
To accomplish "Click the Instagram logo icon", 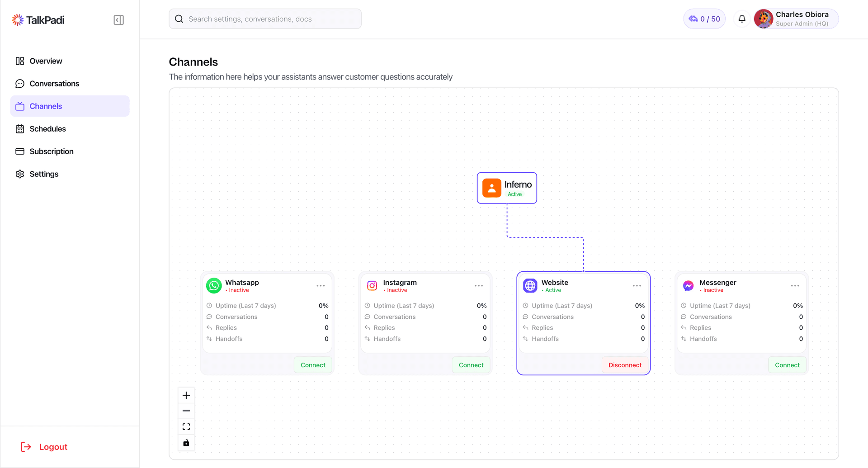I will point(372,286).
